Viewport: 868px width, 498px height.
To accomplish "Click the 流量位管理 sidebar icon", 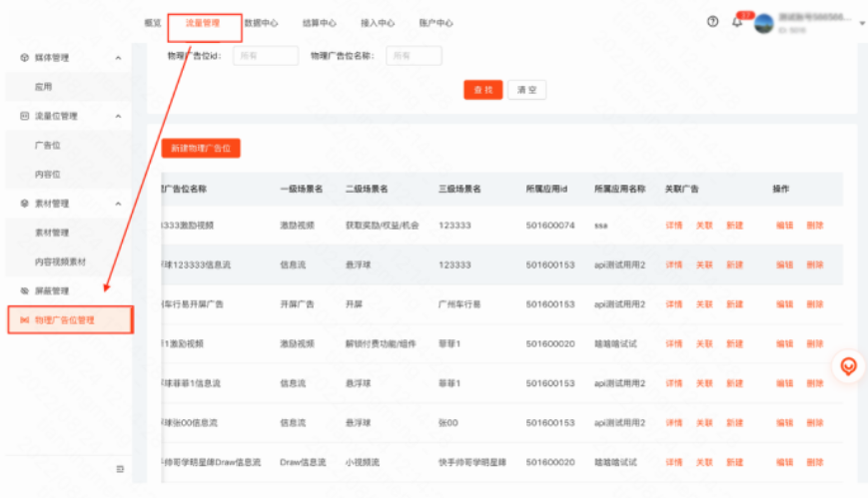I will pos(24,116).
